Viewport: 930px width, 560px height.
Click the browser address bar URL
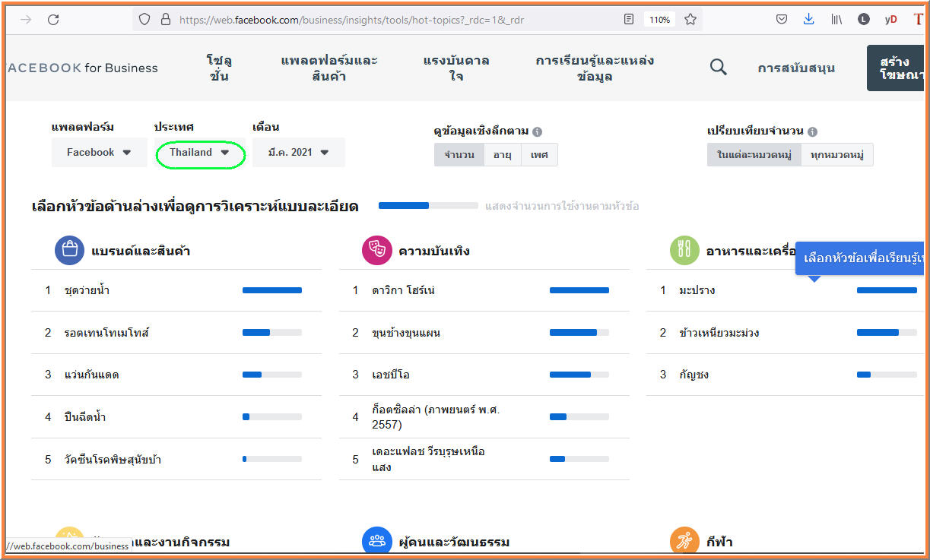[351, 20]
